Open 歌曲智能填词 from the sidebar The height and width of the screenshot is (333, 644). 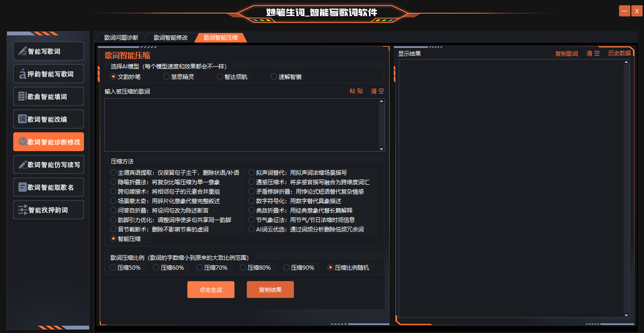[49, 96]
